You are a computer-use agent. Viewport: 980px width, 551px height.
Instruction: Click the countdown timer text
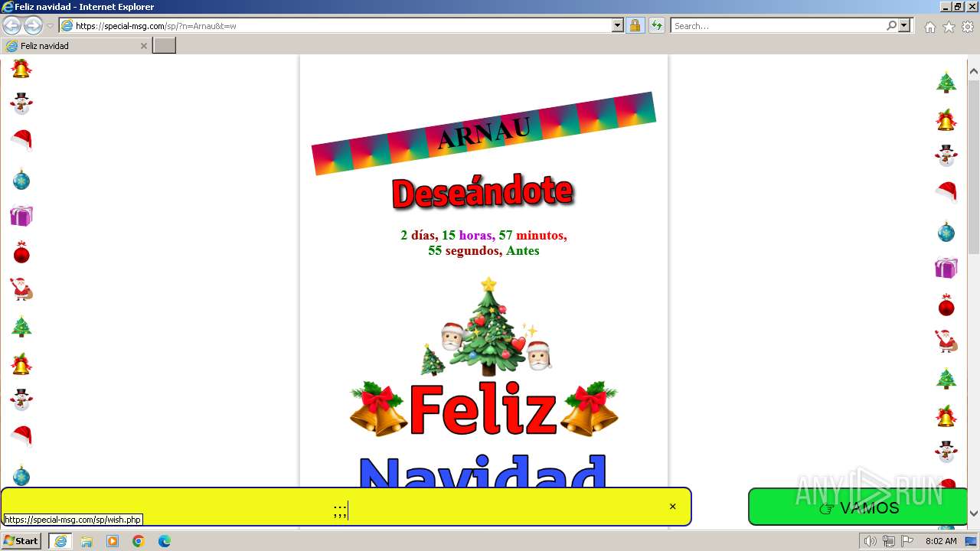coord(484,243)
